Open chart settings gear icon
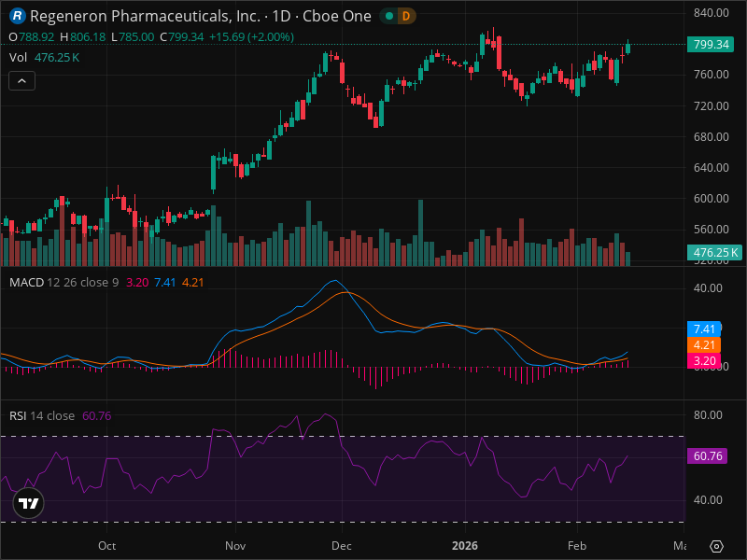The image size is (747, 560). (x=716, y=546)
